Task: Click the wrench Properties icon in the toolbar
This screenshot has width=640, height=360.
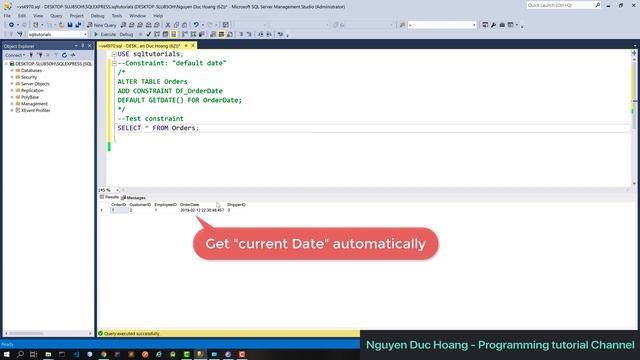Action: point(493,25)
